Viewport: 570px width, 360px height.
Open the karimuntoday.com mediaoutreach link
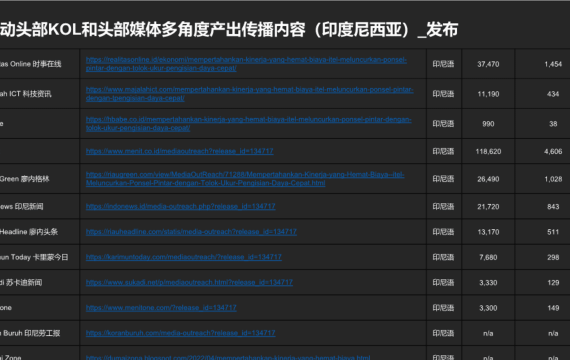pos(184,257)
